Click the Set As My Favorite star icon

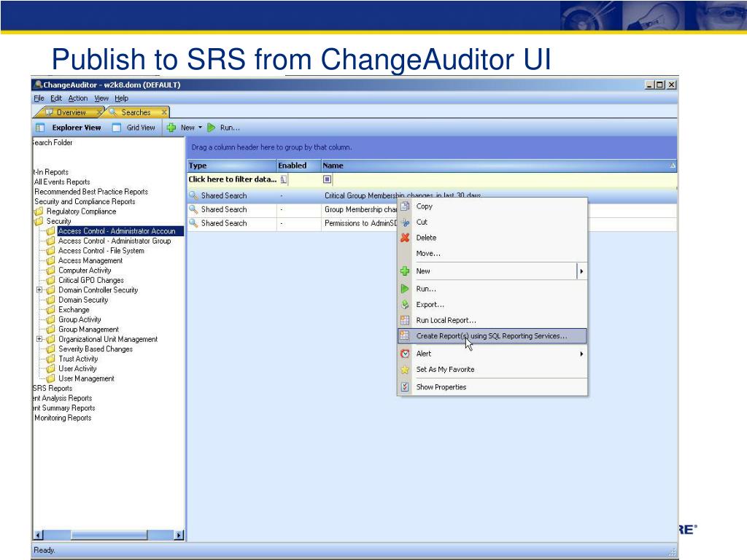coord(405,370)
